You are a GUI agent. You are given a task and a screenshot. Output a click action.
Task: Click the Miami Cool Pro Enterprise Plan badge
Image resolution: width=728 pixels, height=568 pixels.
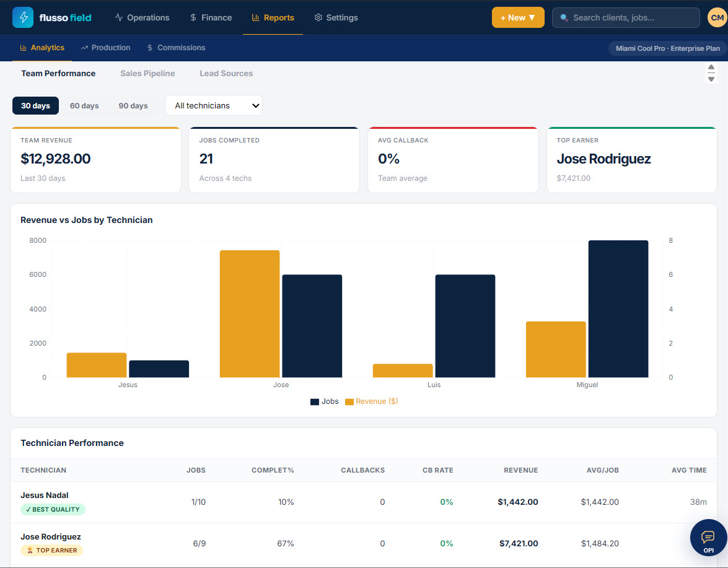click(667, 48)
